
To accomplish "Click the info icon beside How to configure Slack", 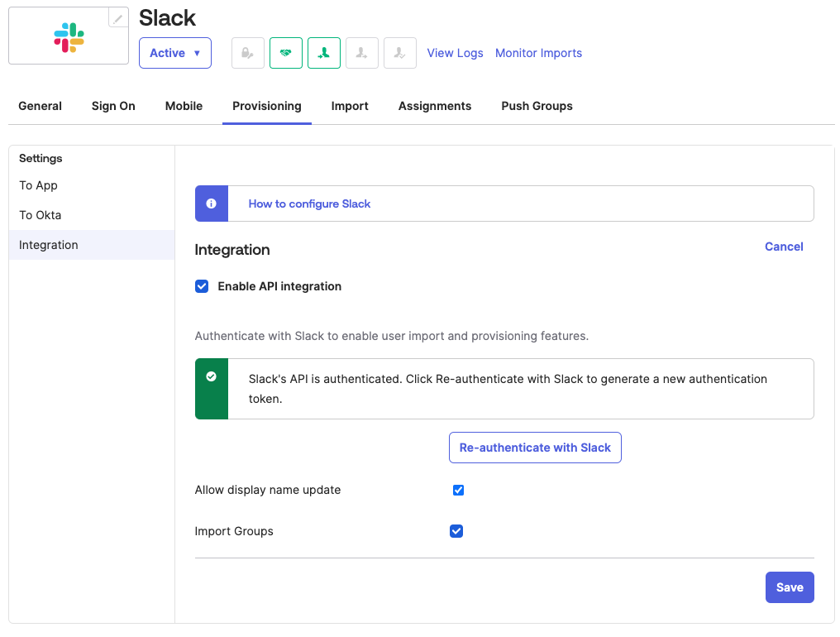I will (212, 204).
